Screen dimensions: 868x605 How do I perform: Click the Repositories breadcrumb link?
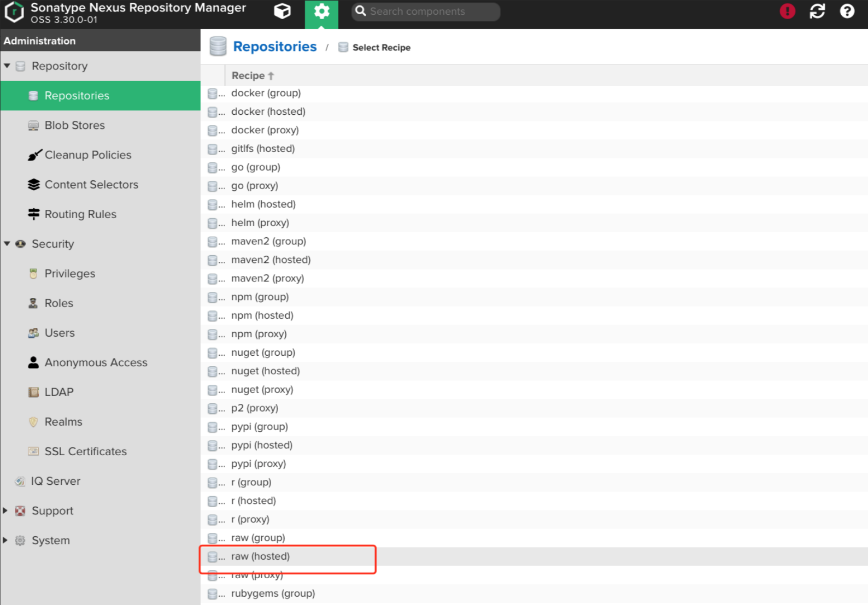point(274,46)
